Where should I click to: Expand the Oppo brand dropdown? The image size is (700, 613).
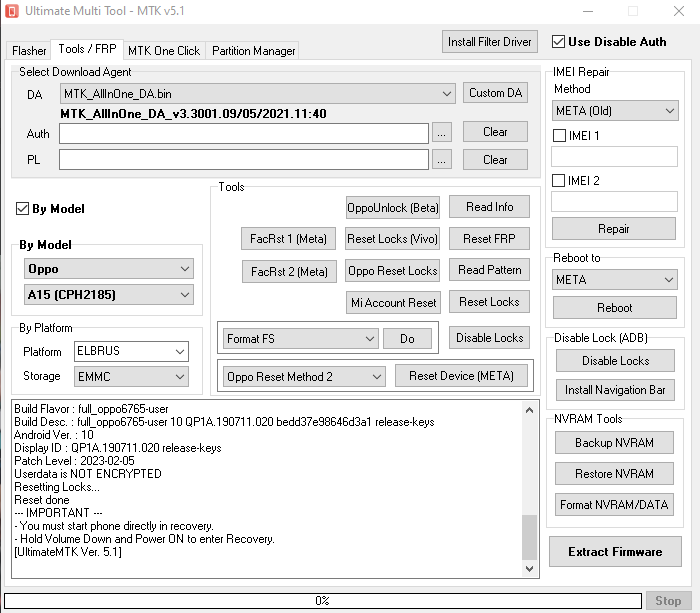[x=109, y=269]
